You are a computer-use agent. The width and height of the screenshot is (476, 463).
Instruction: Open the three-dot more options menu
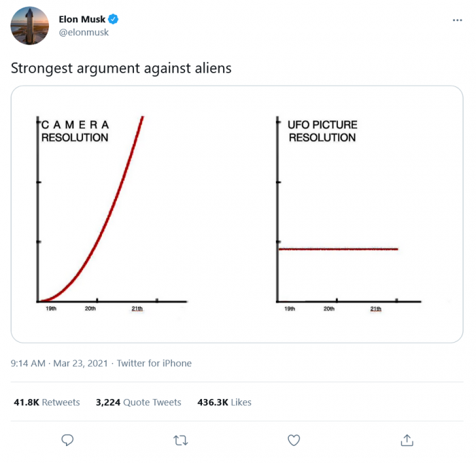(x=458, y=20)
